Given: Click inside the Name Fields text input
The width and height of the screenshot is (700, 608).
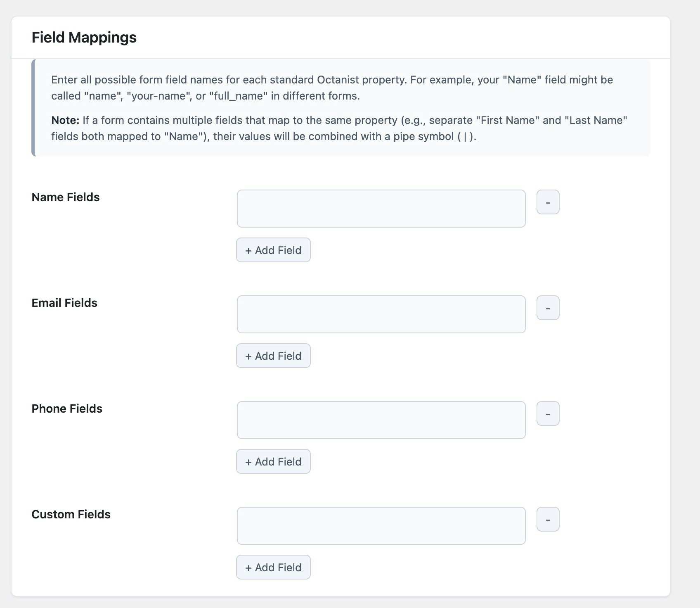Looking at the screenshot, I should coord(381,208).
